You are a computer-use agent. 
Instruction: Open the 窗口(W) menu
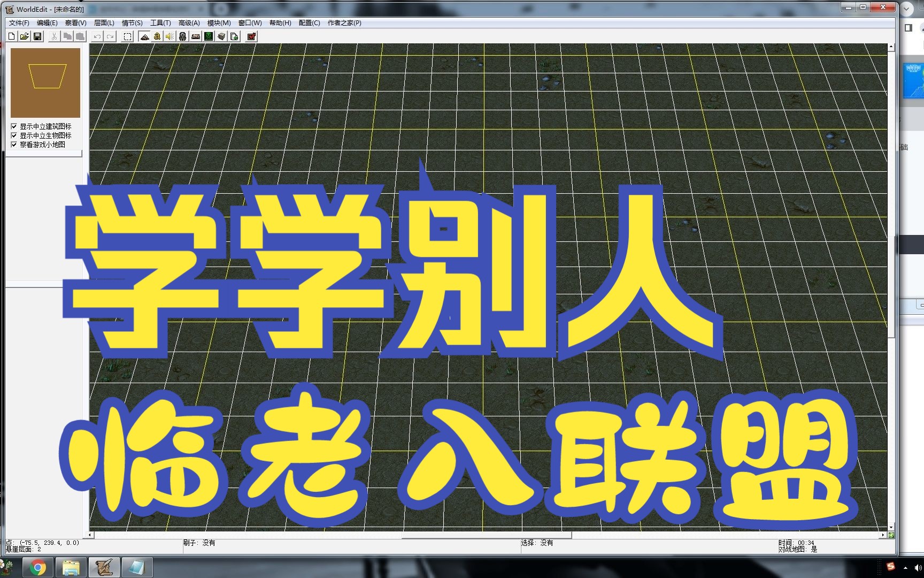tap(250, 23)
